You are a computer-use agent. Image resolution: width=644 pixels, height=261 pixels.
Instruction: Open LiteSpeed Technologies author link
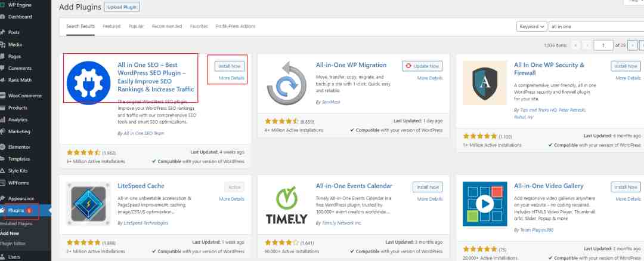pyautogui.click(x=146, y=223)
